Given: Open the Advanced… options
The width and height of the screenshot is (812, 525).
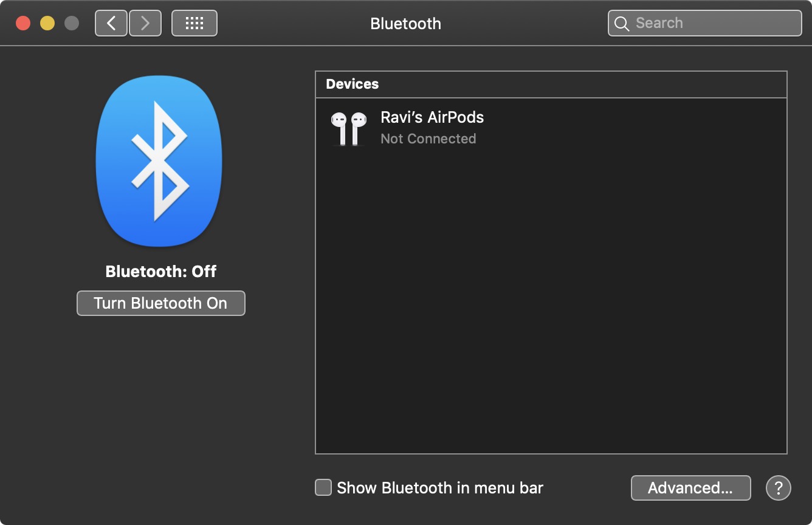Looking at the screenshot, I should pos(691,488).
